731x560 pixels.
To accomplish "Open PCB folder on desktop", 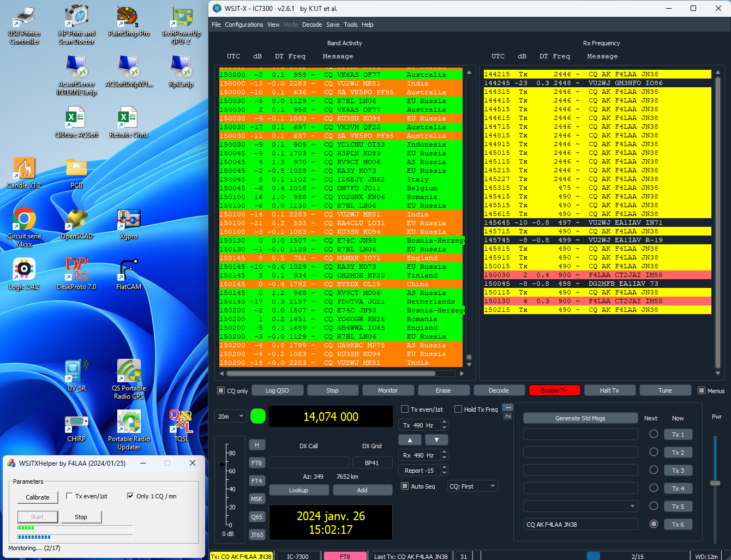I will 76,173.
